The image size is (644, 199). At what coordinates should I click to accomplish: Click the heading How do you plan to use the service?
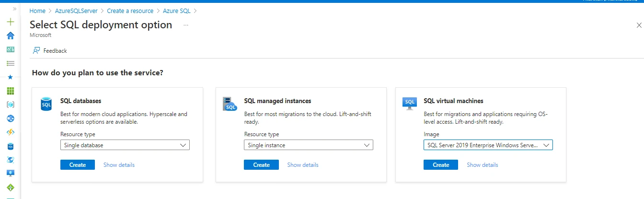[x=98, y=73]
